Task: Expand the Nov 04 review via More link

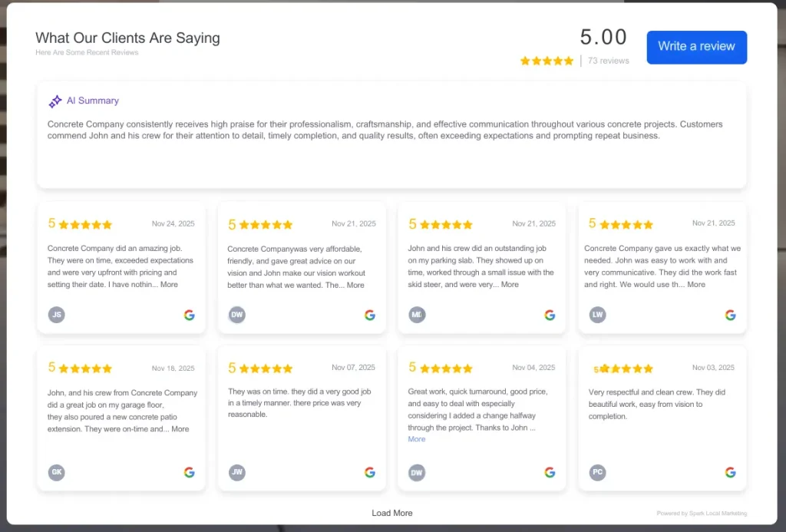Action: 417,439
